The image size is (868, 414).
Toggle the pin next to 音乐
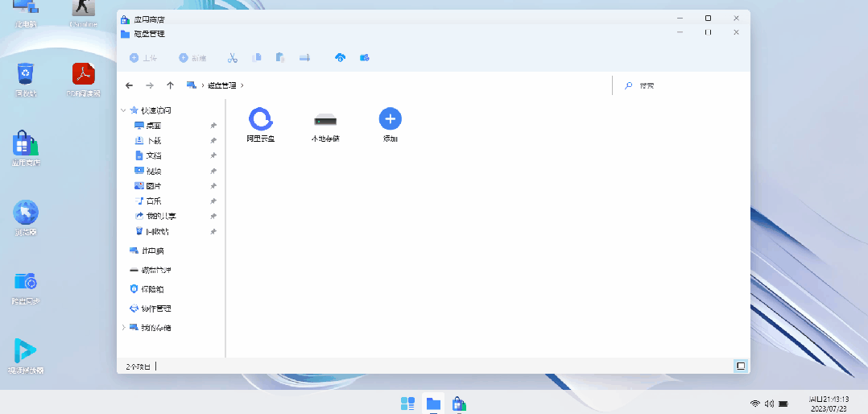(x=213, y=201)
